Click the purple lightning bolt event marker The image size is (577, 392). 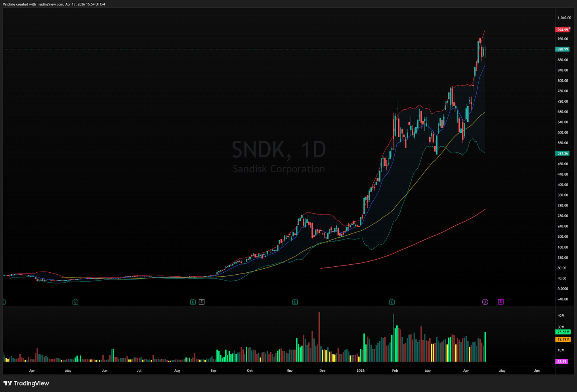tap(485, 302)
